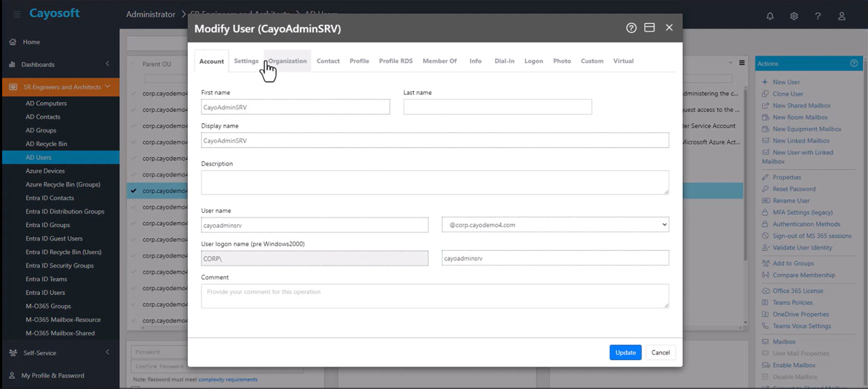
Task: Click Authentication Methods action
Action: click(806, 224)
